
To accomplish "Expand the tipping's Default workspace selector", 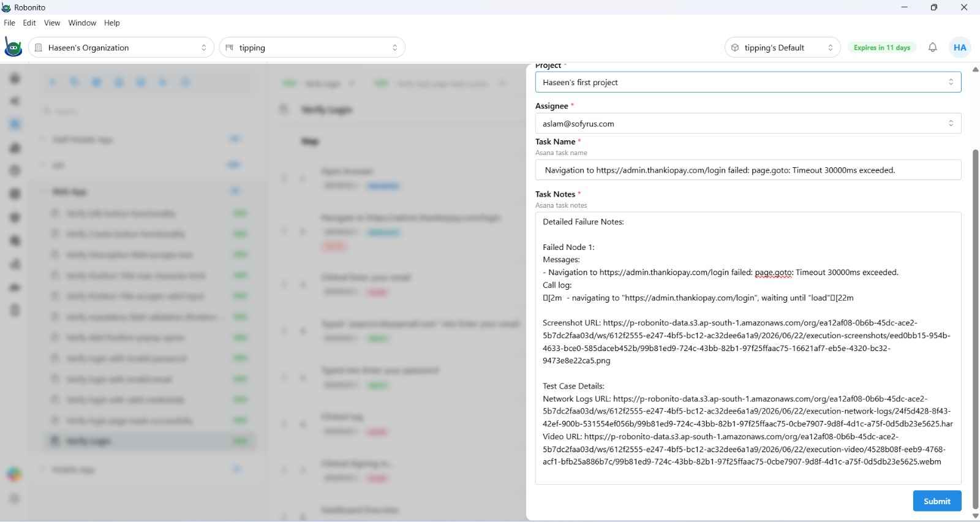I will coord(782,47).
